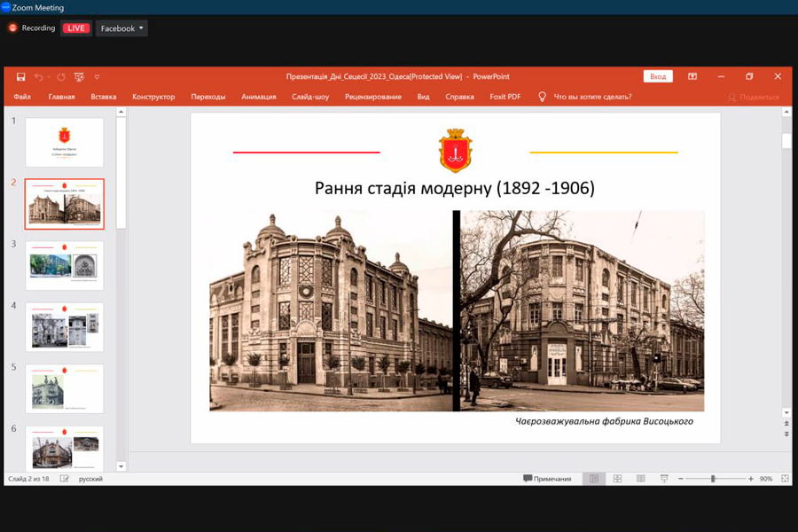Open Customize Quick Access Toolbar dropdown
798x532 pixels.
(97, 77)
